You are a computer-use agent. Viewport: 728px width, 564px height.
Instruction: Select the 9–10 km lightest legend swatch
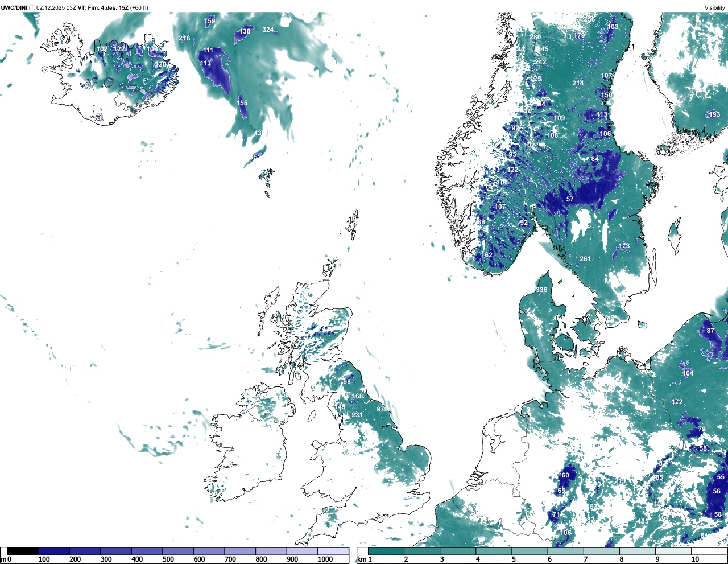[x=674, y=551]
